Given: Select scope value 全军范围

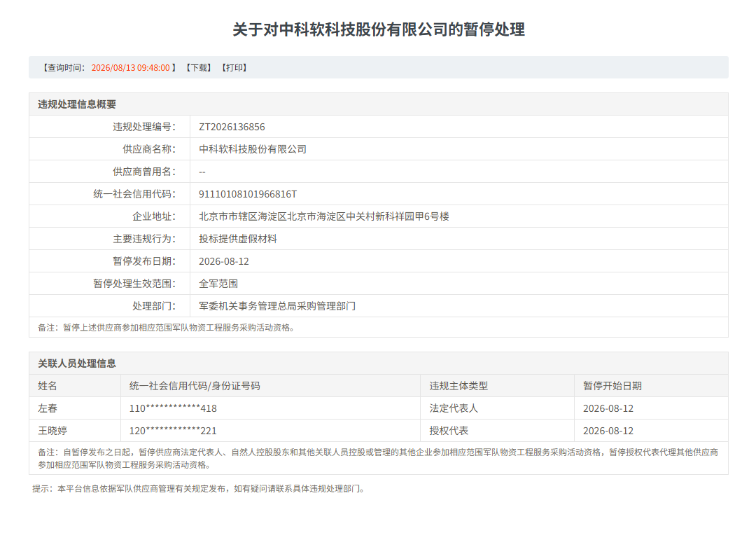Looking at the screenshot, I should [218, 284].
